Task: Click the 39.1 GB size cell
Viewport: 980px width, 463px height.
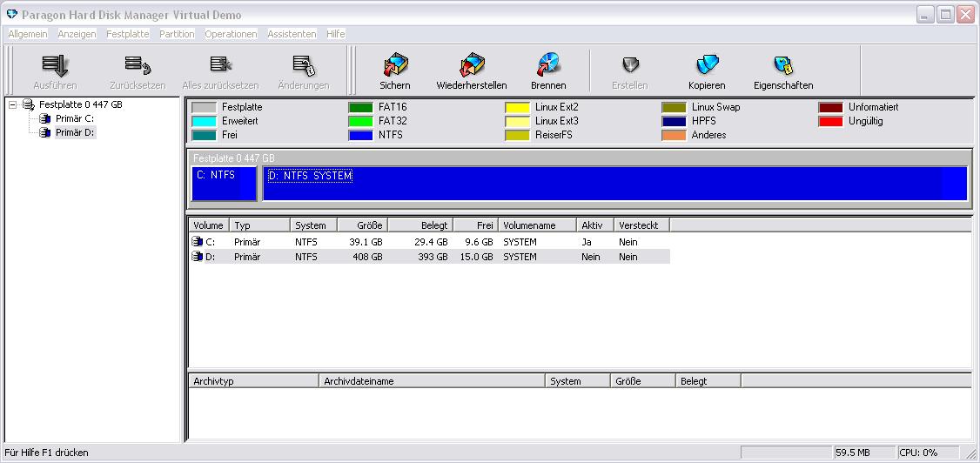Action: click(x=367, y=242)
